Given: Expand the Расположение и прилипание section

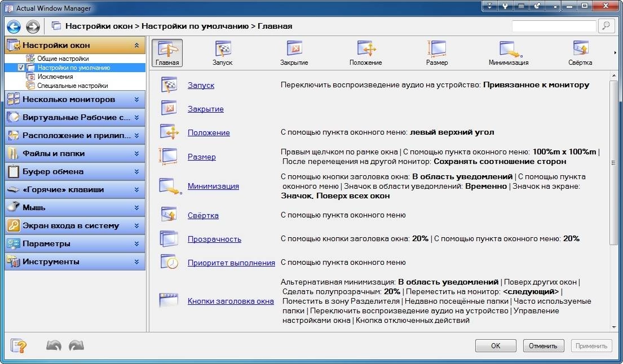Looking at the screenshot, I should [136, 135].
